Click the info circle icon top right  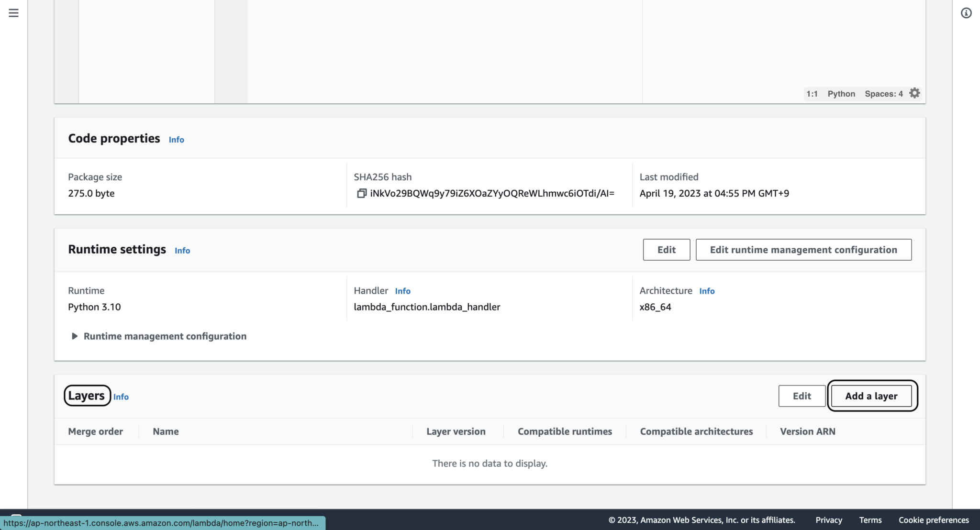(x=967, y=13)
